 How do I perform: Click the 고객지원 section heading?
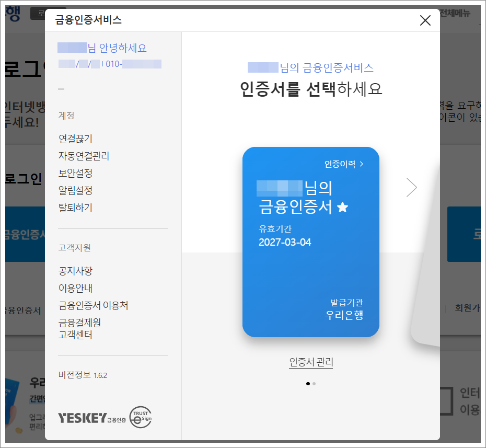tap(74, 248)
